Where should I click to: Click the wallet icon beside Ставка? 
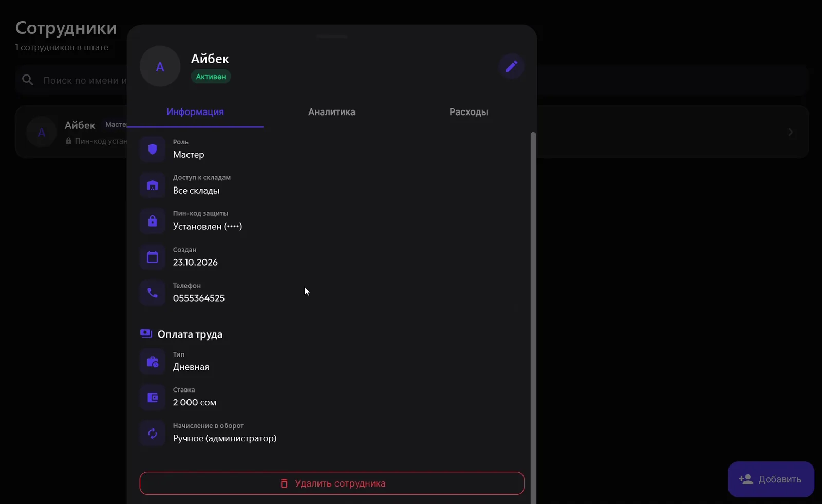153,397
